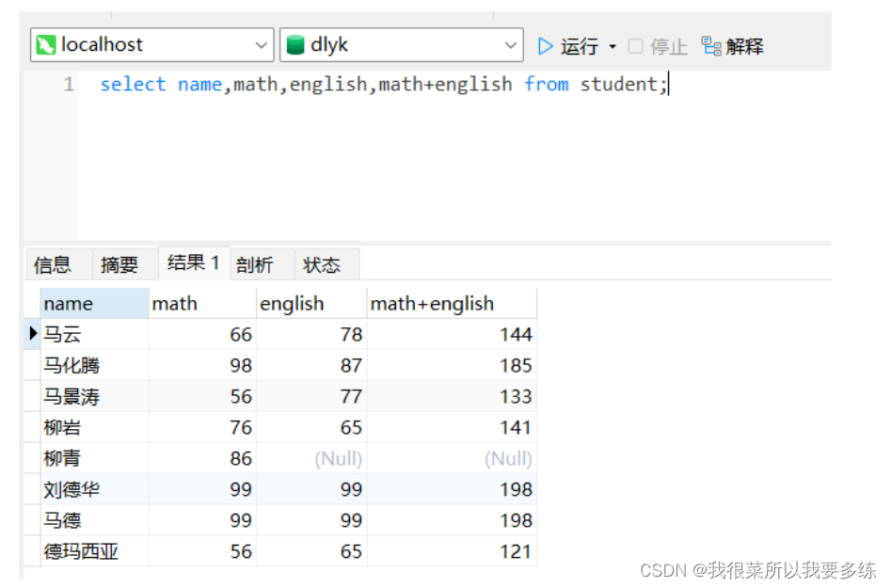Screen dimensions: 891x588
Task: Click the english column header
Action: pyautogui.click(x=311, y=303)
